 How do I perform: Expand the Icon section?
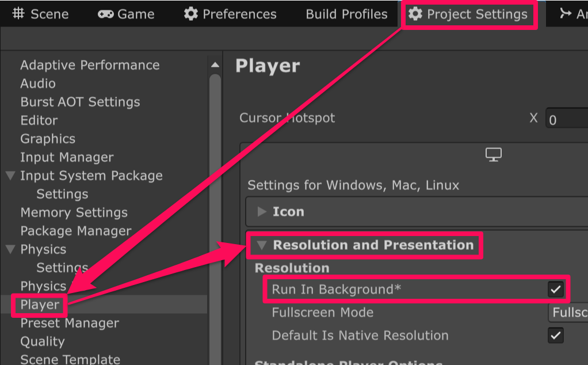262,212
